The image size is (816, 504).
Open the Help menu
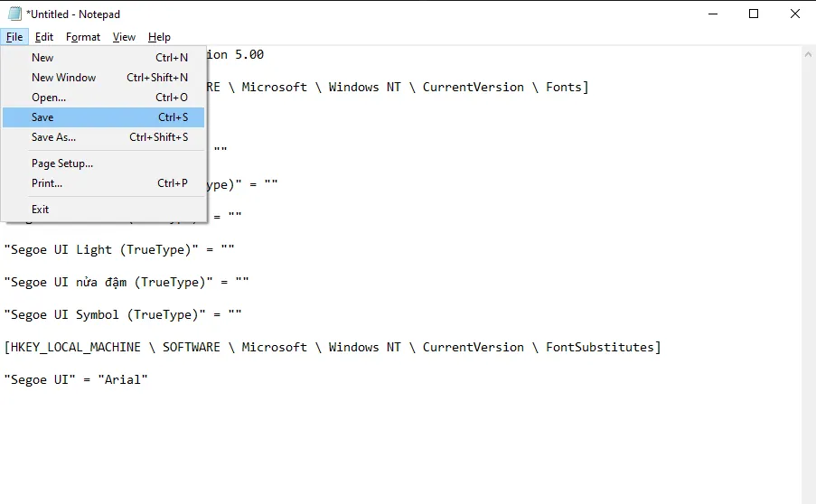[159, 37]
